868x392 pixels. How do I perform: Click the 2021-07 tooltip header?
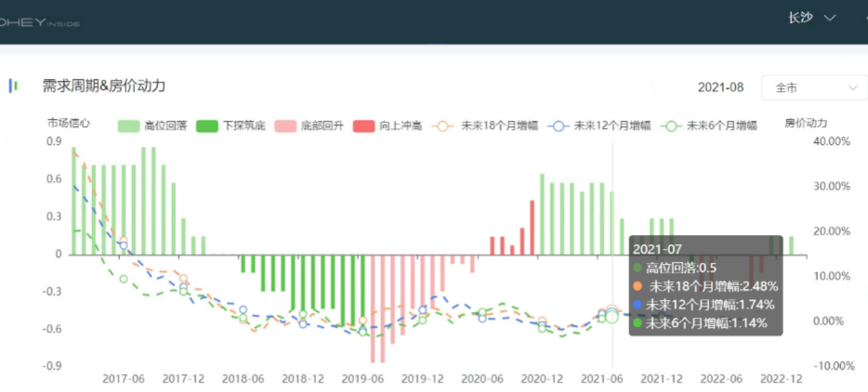point(658,249)
